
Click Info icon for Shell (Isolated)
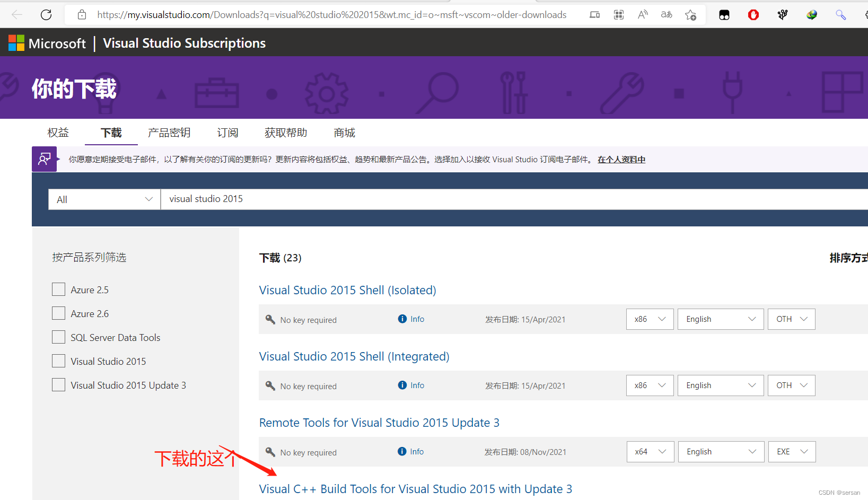point(402,319)
